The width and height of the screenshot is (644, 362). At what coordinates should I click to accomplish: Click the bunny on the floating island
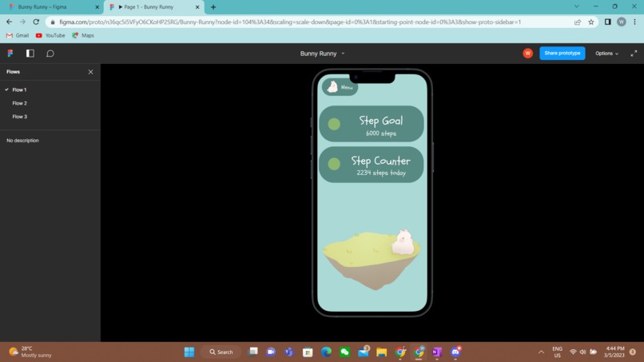click(403, 242)
